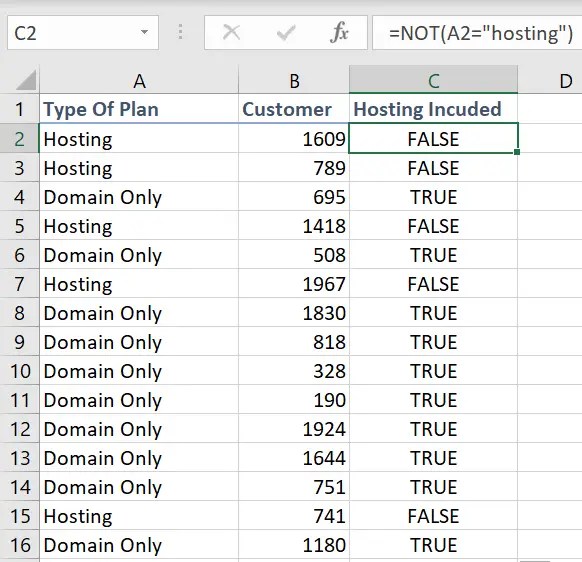The width and height of the screenshot is (582, 562).
Task: Select column A header
Action: coord(139,80)
